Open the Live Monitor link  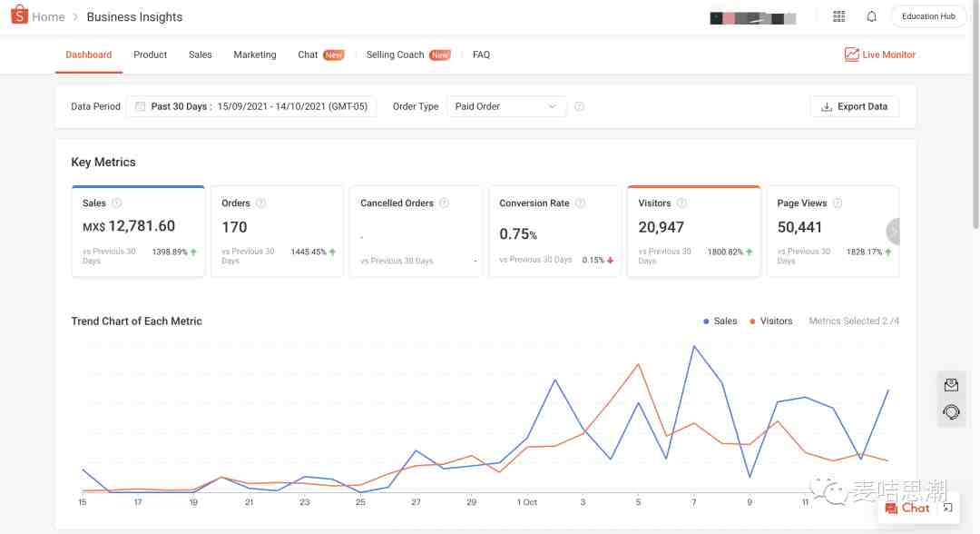click(879, 54)
